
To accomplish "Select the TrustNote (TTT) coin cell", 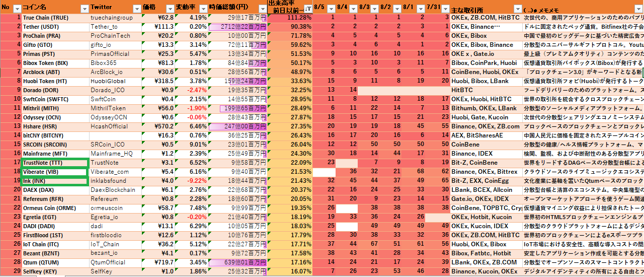I will [55, 163].
